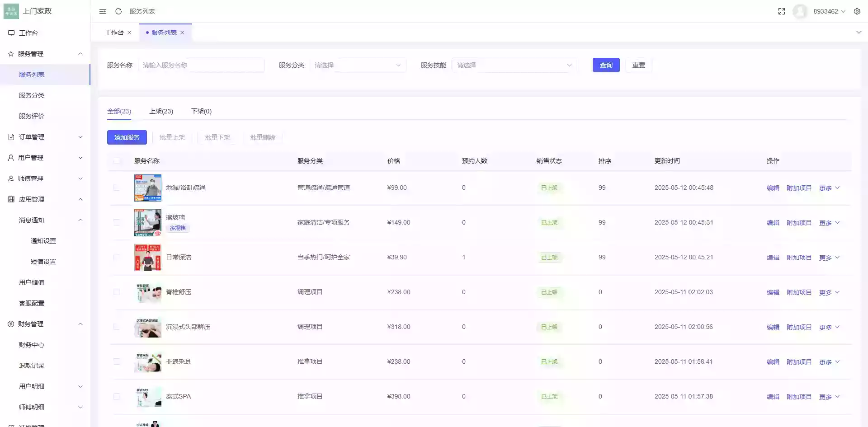This screenshot has height=427, width=868.
Task: Open the settings gear in top right
Action: 857,11
